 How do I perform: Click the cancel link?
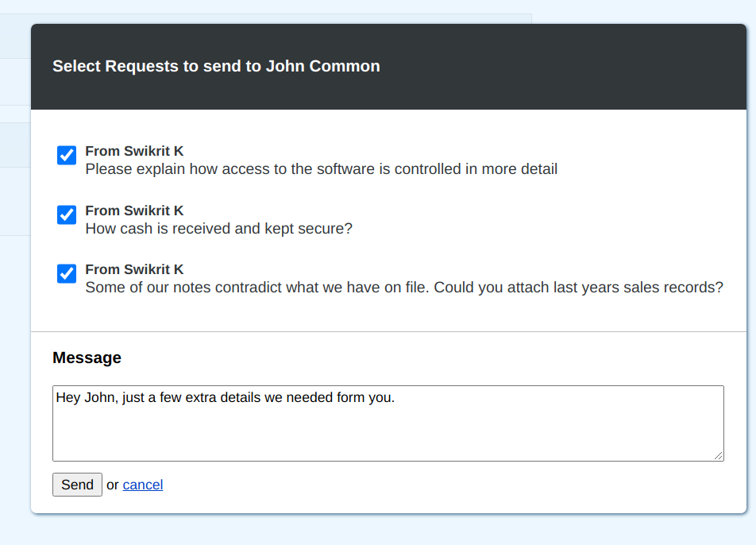point(142,485)
